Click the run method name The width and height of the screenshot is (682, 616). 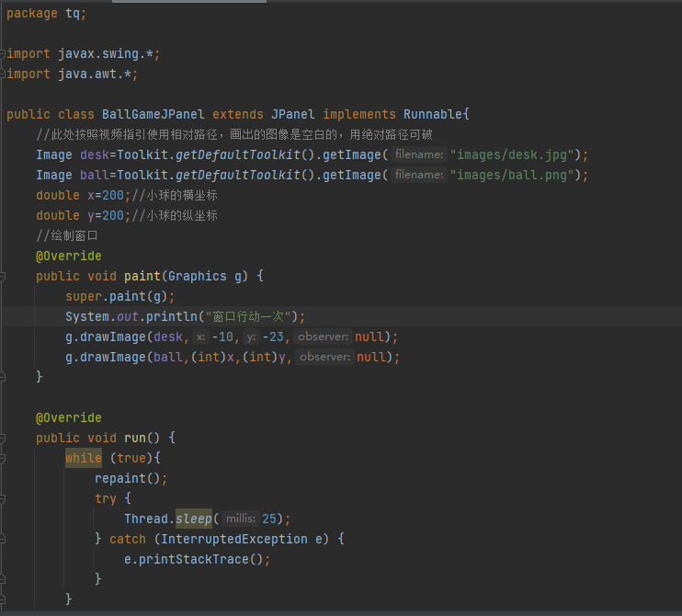pos(135,438)
